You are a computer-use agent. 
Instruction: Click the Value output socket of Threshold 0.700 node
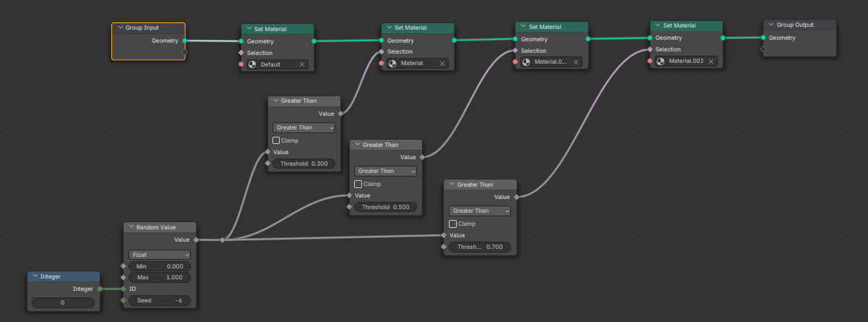tap(517, 197)
